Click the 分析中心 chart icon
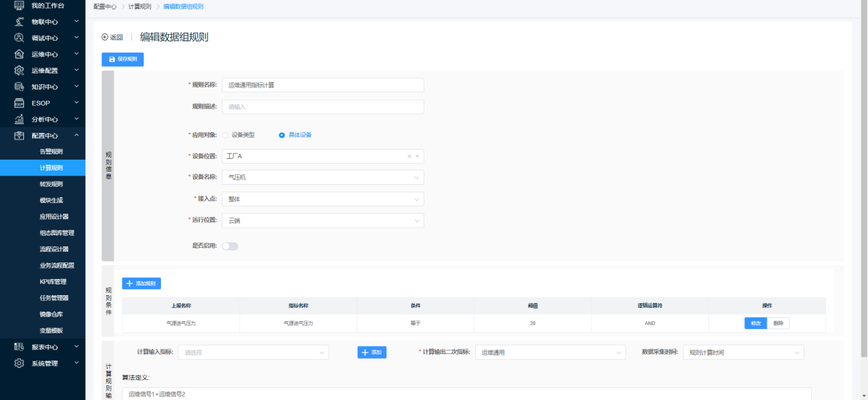The height and width of the screenshot is (400, 868). coord(19,120)
